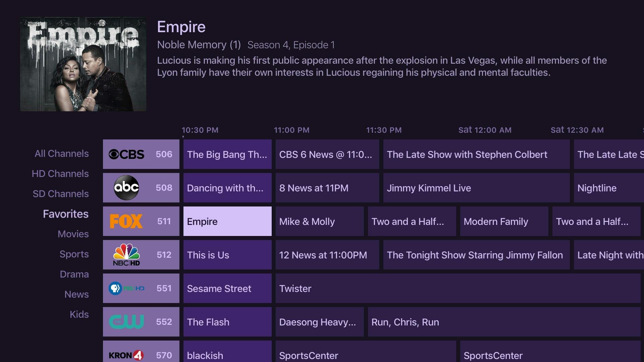
Task: Expand the Kids category
Action: click(x=79, y=314)
